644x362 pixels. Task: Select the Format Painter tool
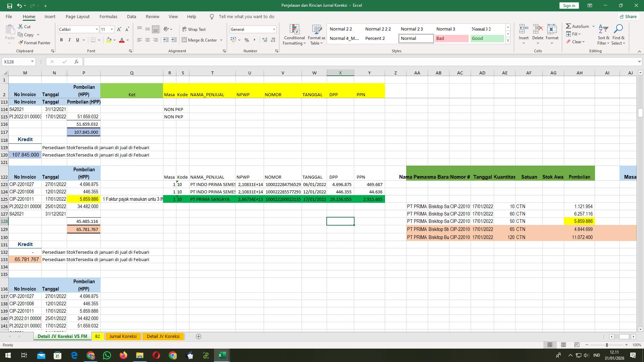35,43
